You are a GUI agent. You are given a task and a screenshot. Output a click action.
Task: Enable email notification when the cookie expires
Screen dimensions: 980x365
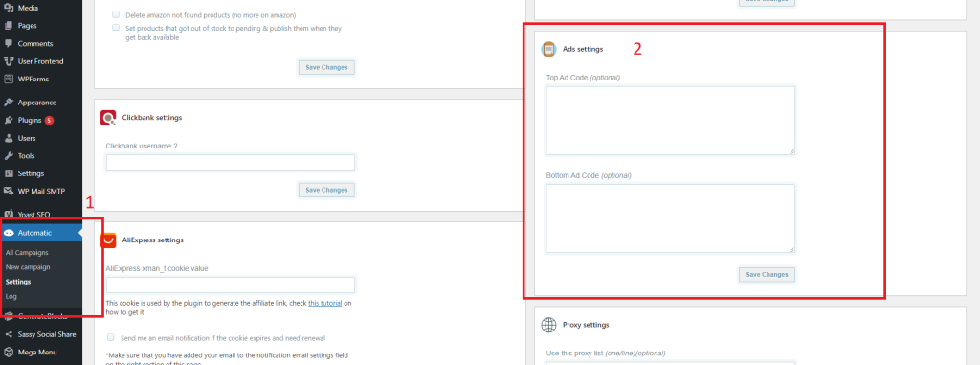[x=111, y=337]
